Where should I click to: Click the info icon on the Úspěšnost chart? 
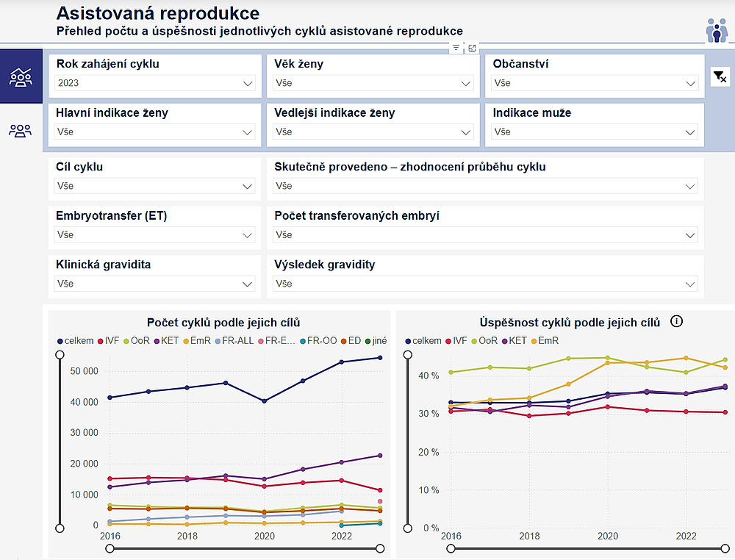(677, 321)
